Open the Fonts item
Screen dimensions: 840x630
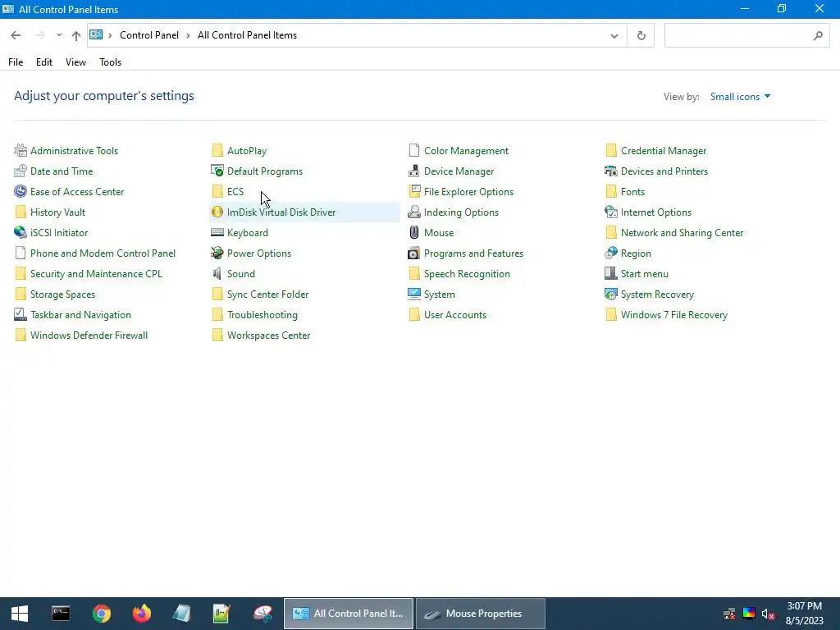(x=632, y=191)
